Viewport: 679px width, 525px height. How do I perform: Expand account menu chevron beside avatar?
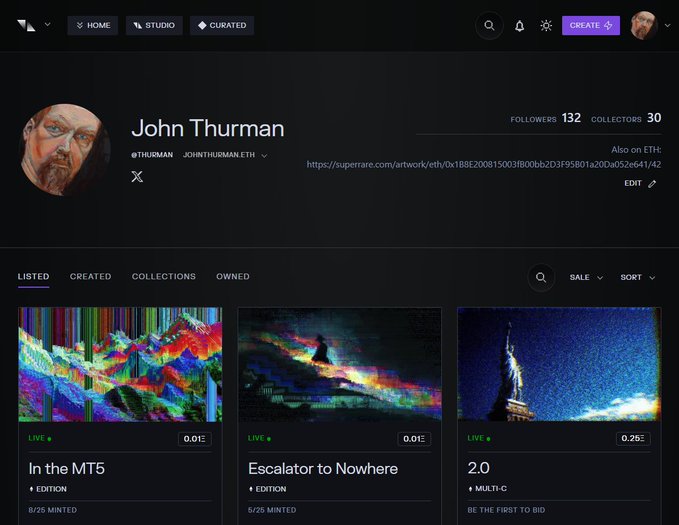click(667, 26)
